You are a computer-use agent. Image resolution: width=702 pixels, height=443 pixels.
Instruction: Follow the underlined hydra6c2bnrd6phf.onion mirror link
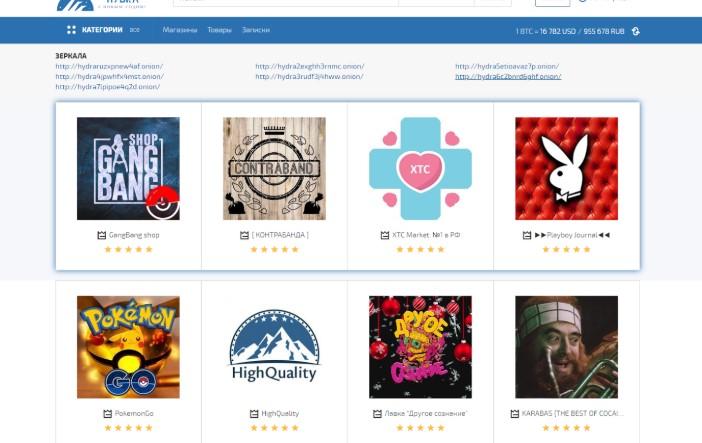(x=508, y=77)
